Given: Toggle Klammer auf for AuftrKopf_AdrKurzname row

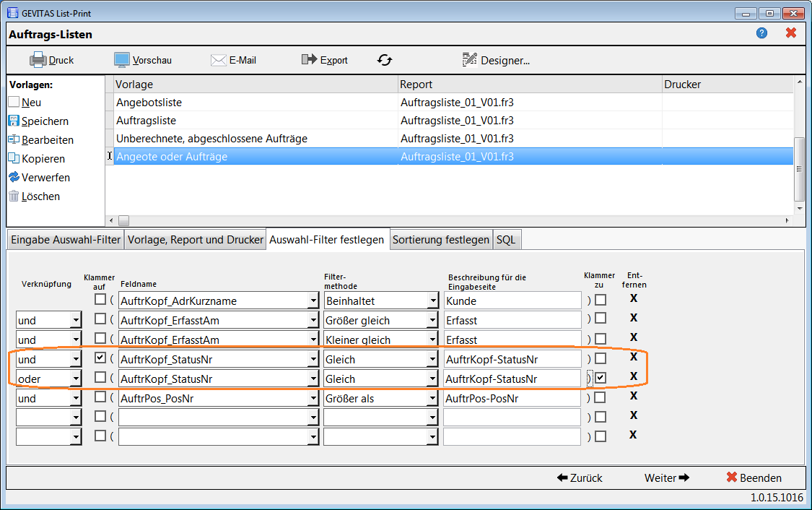Looking at the screenshot, I should tap(100, 299).
